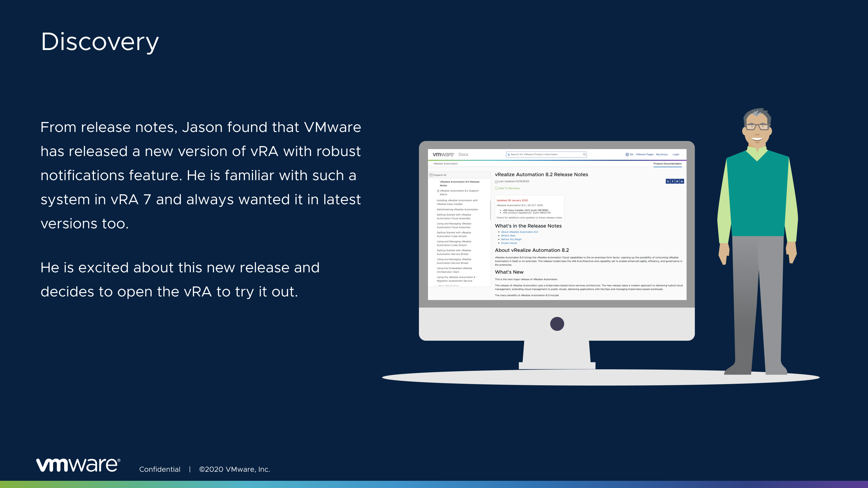Click the red Updated 08 January 2020 text
Viewport: 868px width, 488px height.
pyautogui.click(x=512, y=200)
